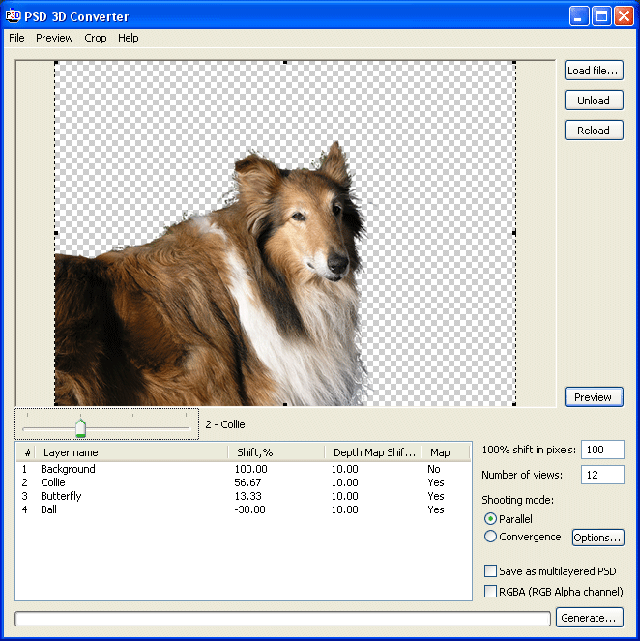Open shooting mode Options... dialog
The width and height of the screenshot is (640, 641).
point(598,538)
